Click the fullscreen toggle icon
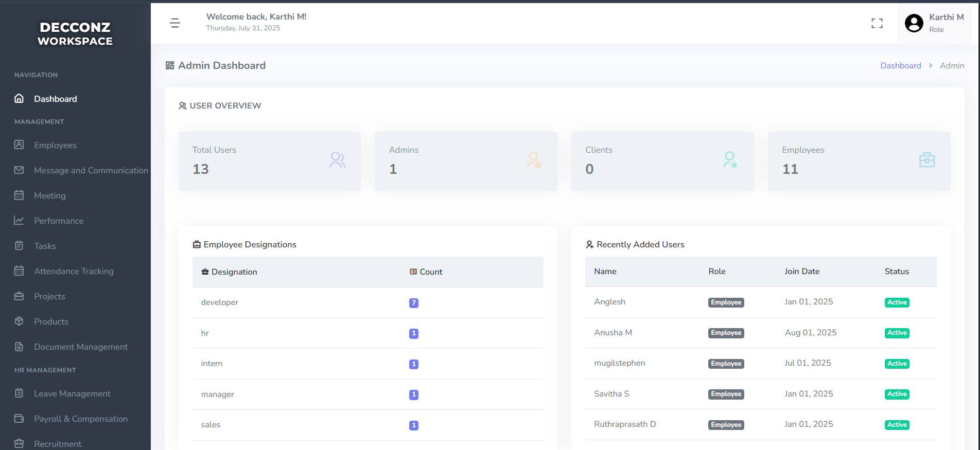 click(877, 23)
